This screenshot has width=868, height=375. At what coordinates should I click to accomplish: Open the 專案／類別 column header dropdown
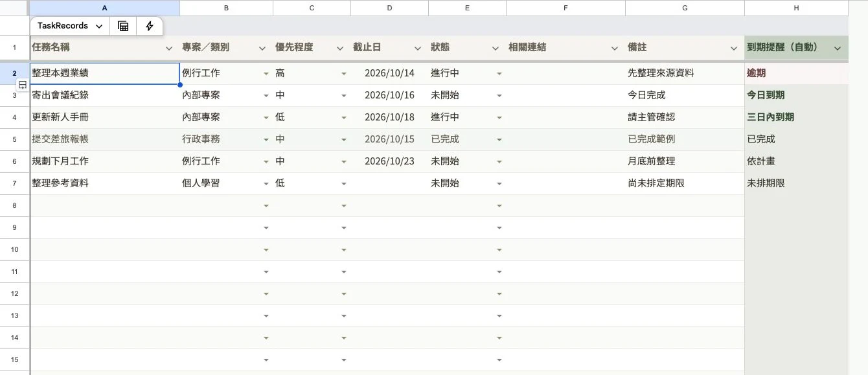[x=262, y=48]
